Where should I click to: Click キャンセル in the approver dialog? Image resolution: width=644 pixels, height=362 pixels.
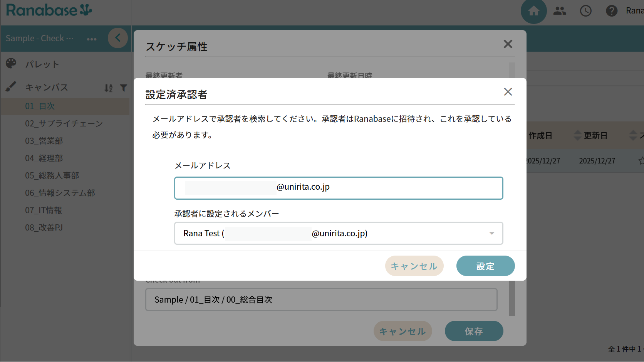click(x=414, y=266)
